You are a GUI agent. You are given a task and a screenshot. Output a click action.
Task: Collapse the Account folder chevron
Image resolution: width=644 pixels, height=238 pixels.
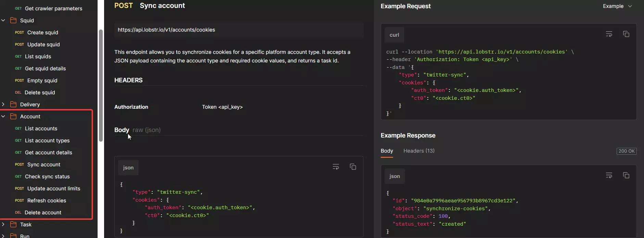(x=3, y=116)
